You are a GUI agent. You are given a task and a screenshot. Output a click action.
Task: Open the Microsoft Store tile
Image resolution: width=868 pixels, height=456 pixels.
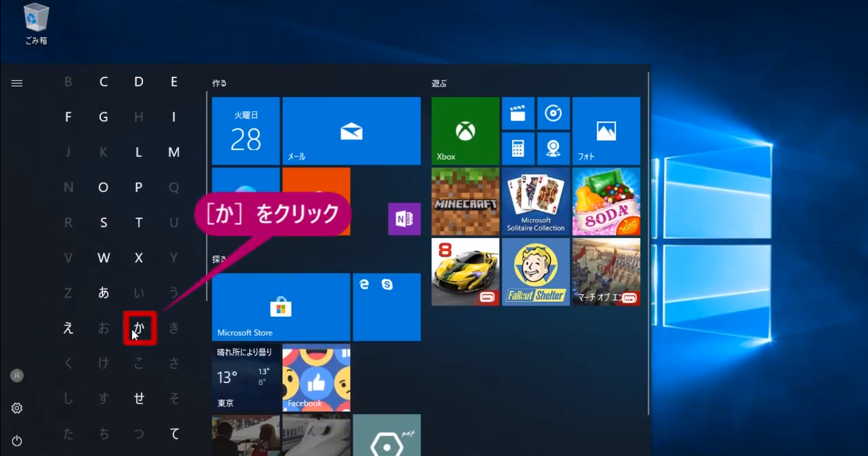[281, 307]
